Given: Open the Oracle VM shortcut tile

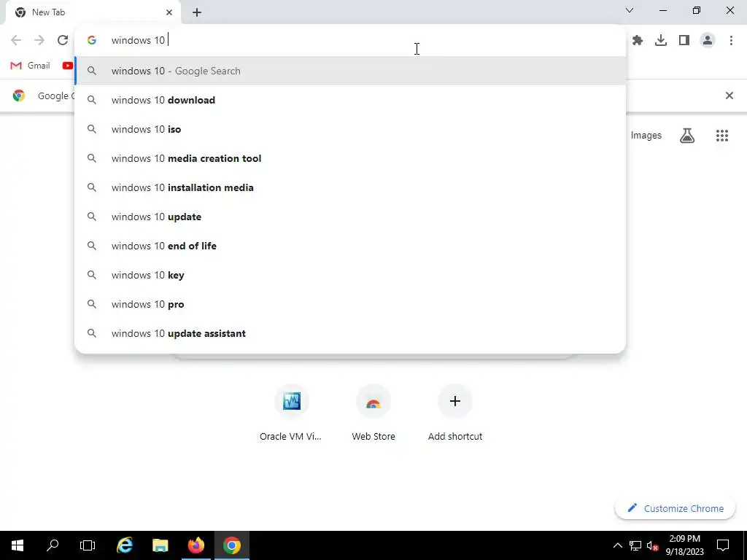Looking at the screenshot, I should coord(291,413).
